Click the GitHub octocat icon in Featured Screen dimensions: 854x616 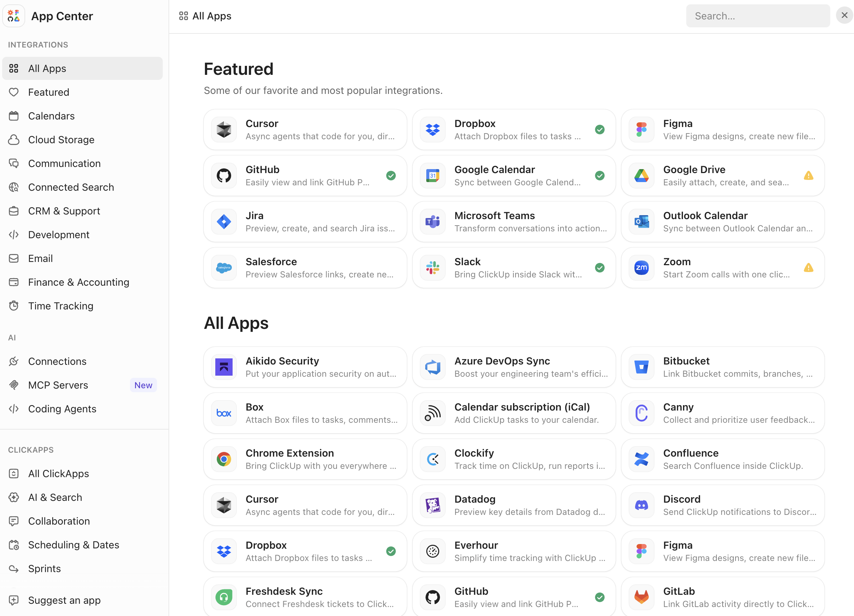[x=224, y=175]
